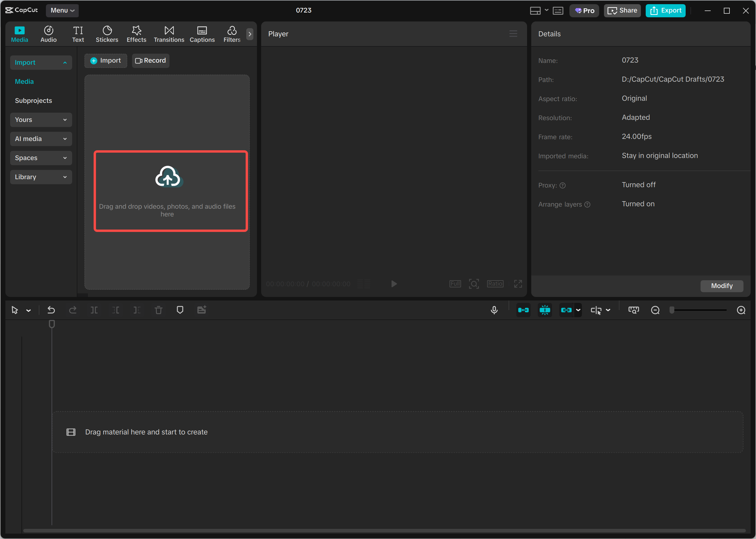Open the Stickers panel
Image resolution: width=756 pixels, height=539 pixels.
(107, 33)
